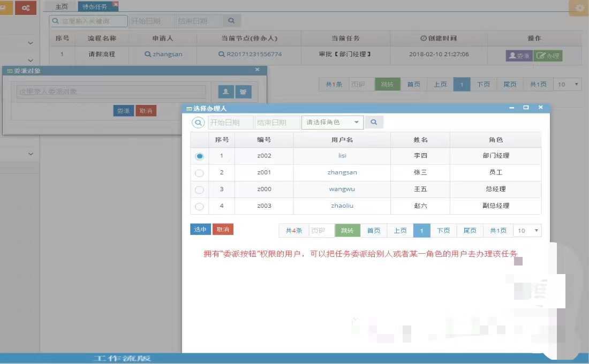
Task: Switch to the 主页 tab
Action: pos(62,6)
